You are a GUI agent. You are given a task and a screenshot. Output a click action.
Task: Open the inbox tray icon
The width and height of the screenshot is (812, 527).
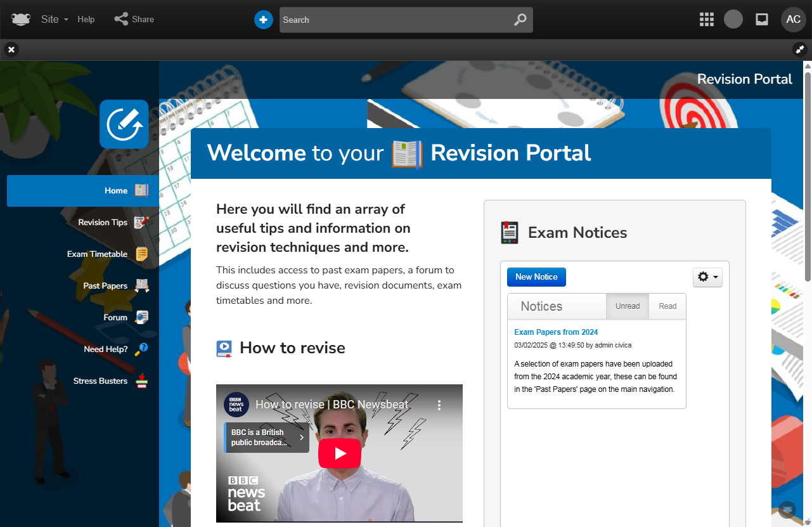(762, 20)
